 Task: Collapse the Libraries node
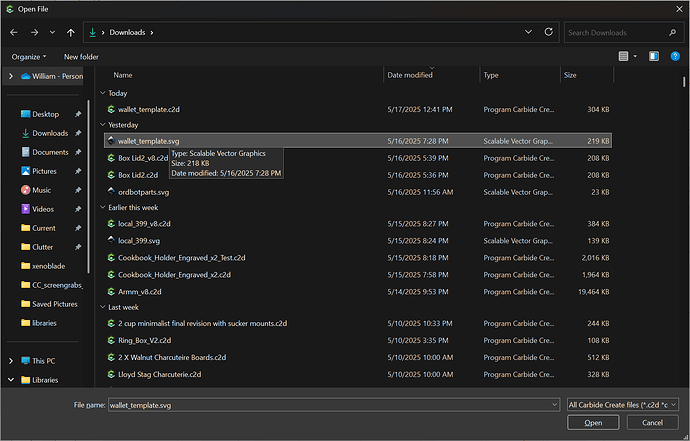(x=11, y=379)
